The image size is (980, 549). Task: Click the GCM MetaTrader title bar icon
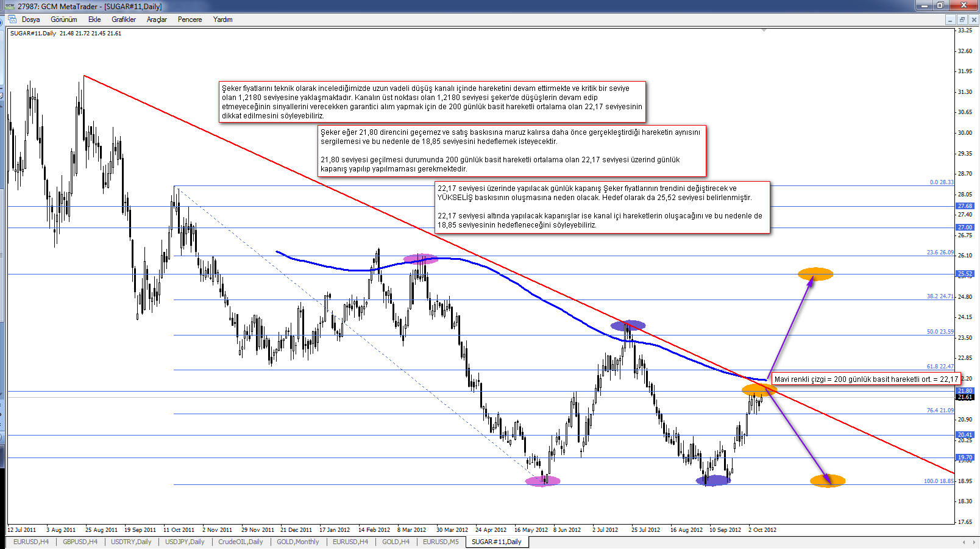pos(9,6)
